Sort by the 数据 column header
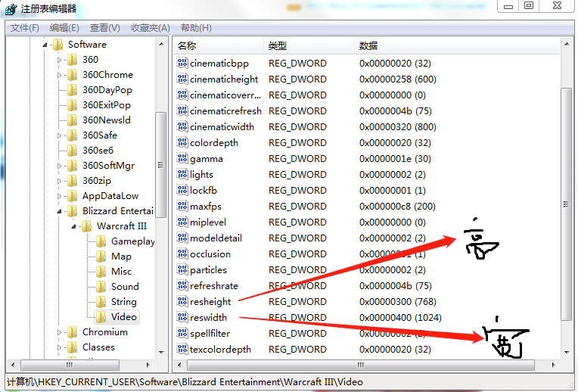Screen dimensions: 578x392 (x=457, y=45)
